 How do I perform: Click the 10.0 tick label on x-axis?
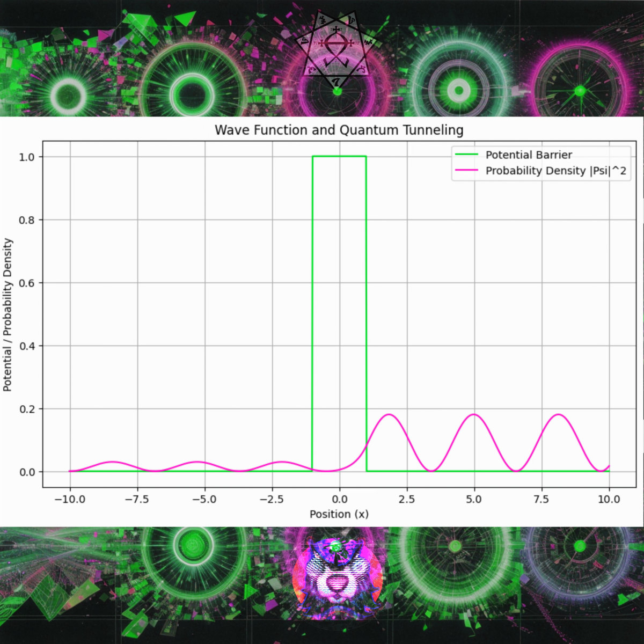coord(609,500)
